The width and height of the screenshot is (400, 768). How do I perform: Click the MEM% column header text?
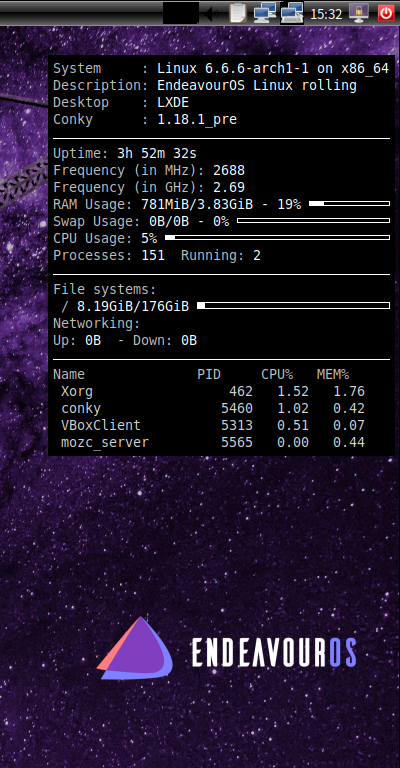[333, 375]
